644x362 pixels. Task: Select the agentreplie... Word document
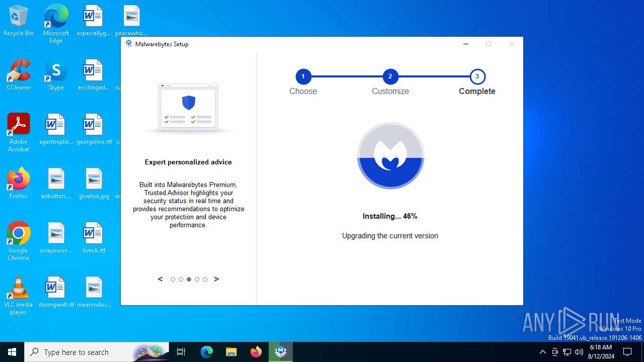(56, 130)
